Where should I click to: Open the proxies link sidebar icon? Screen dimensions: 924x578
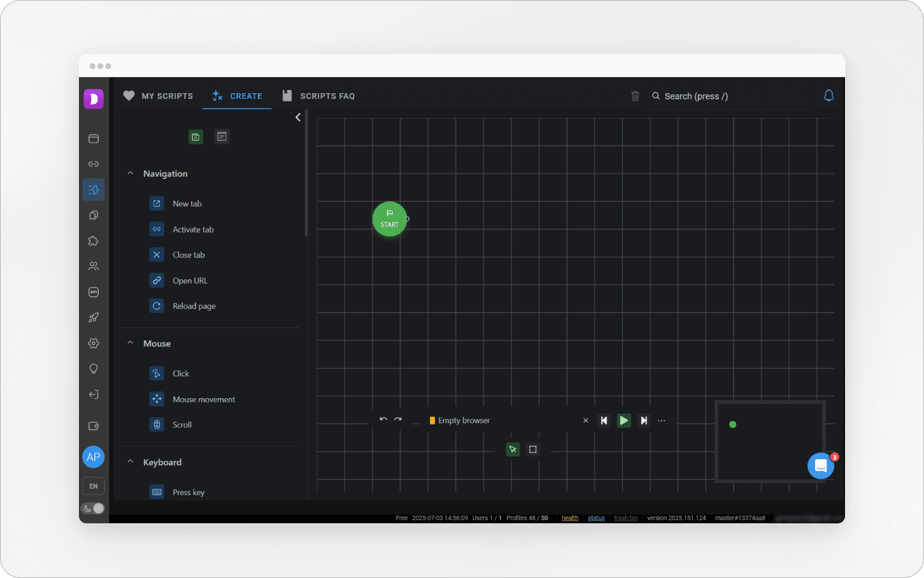(x=94, y=164)
